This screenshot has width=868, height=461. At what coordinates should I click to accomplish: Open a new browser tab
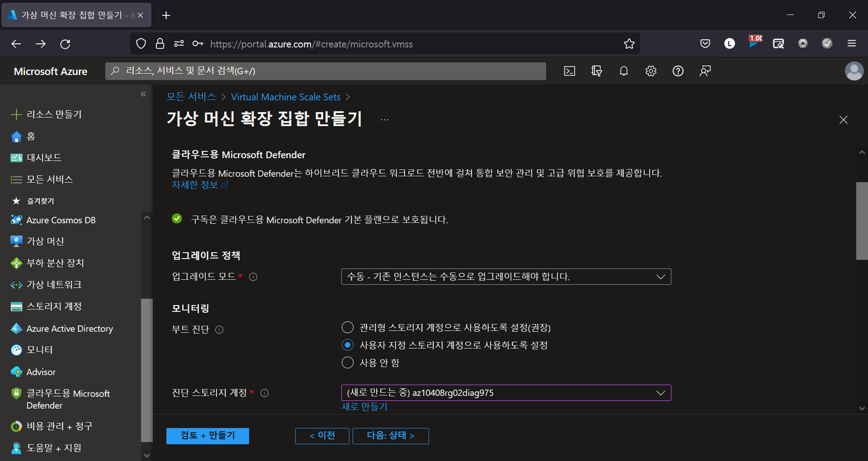click(166, 15)
